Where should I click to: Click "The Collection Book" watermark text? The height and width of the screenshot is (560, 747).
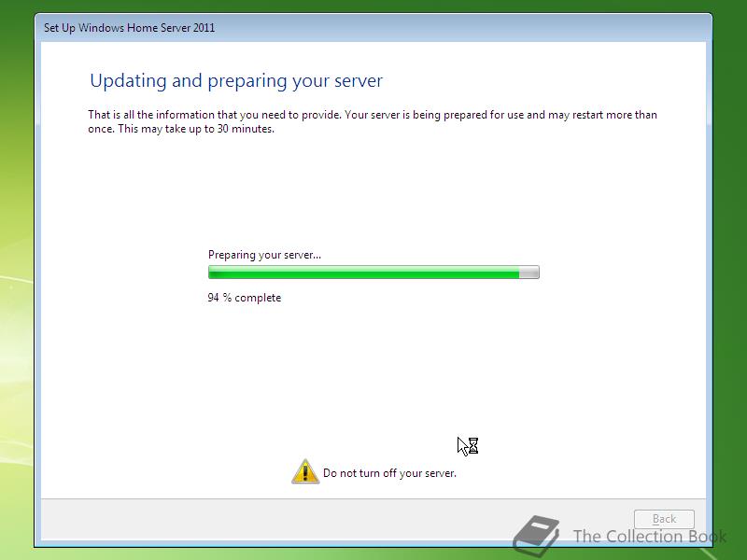pos(650,537)
